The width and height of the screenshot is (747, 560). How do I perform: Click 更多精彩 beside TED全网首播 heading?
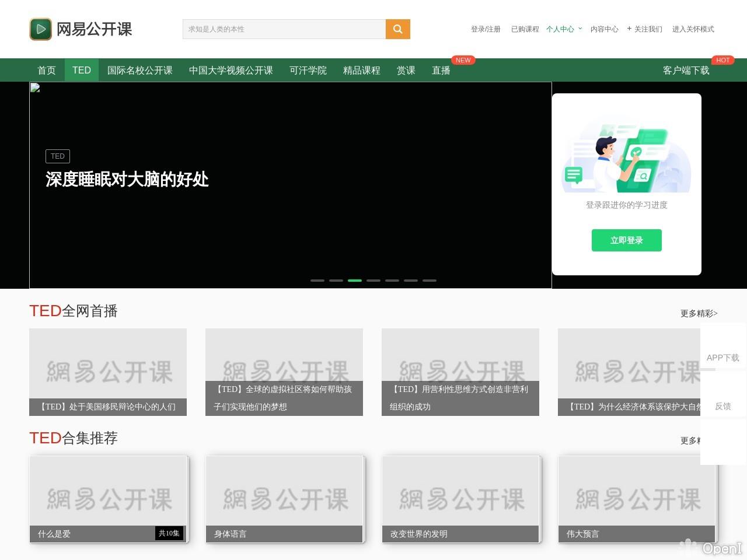click(698, 313)
